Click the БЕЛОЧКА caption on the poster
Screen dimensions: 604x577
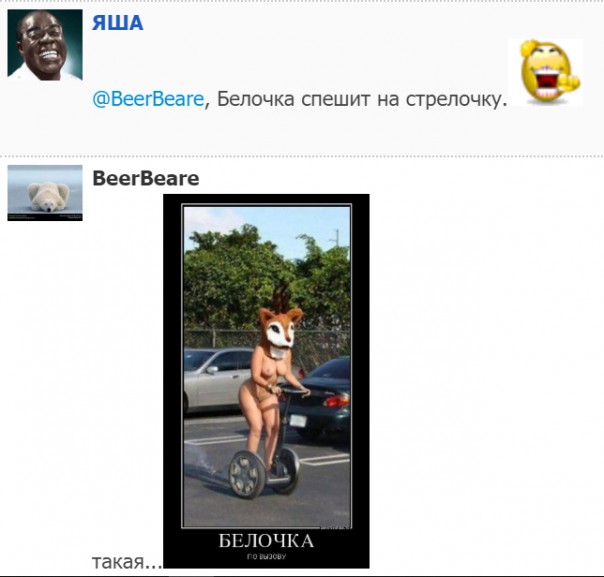266,541
